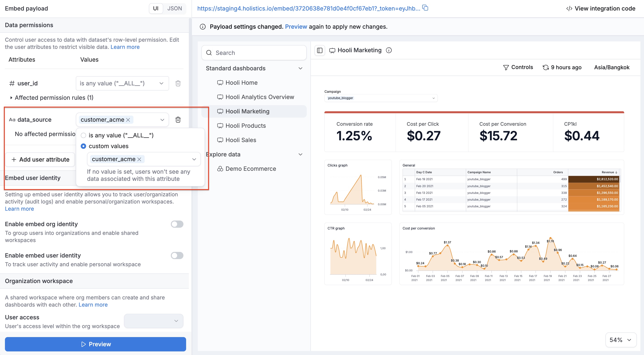The width and height of the screenshot is (644, 355).
Task: Select the is any value radio option
Action: click(83, 135)
